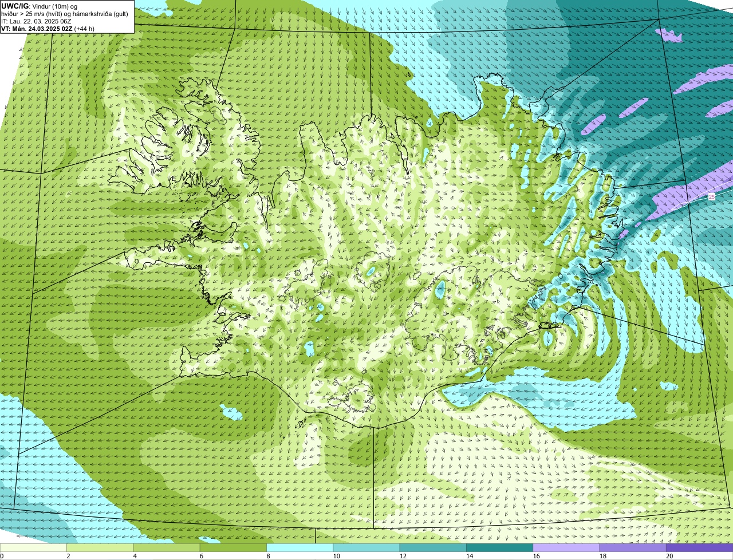This screenshot has height=560, width=733.
Task: Pick the 4–6 light green legend swatch
Action: tap(167, 548)
